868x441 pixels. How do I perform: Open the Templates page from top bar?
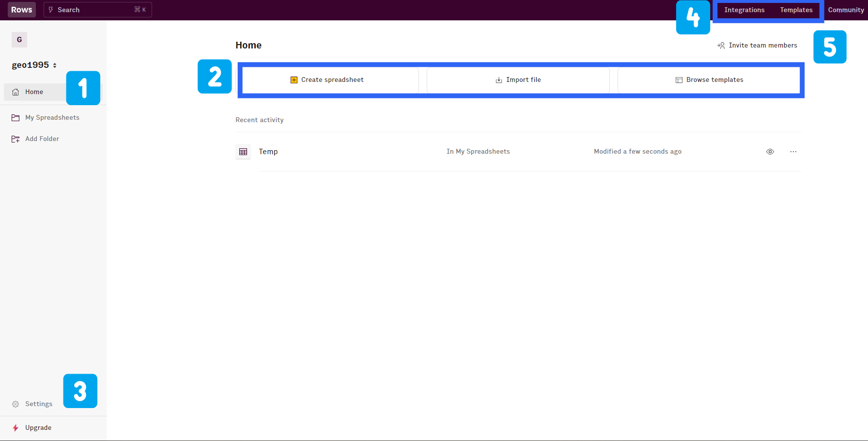(x=796, y=10)
